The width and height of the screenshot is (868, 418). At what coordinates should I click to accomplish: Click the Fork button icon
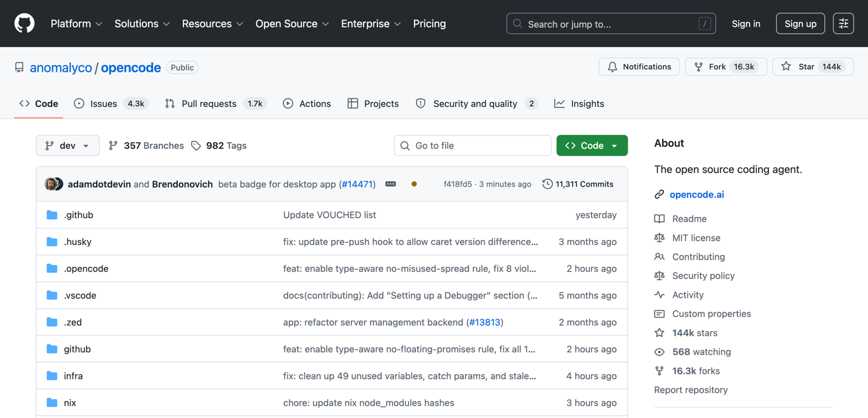pyautogui.click(x=699, y=67)
